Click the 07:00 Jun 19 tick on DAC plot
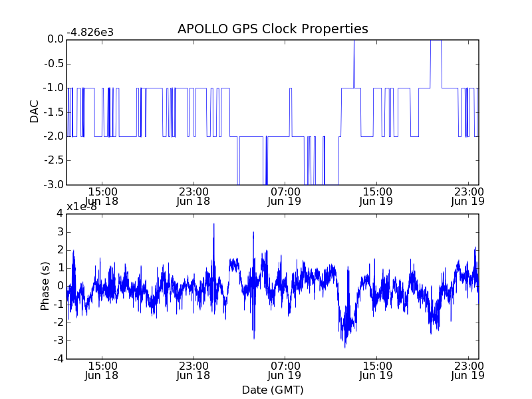The width and height of the screenshot is (532, 399). [285, 184]
